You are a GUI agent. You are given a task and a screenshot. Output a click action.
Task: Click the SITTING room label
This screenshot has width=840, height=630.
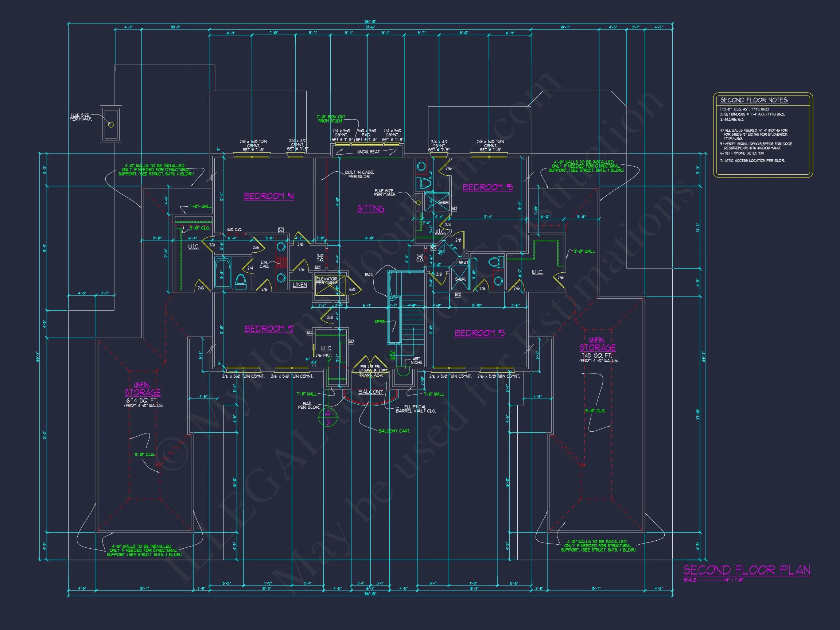pos(371,209)
